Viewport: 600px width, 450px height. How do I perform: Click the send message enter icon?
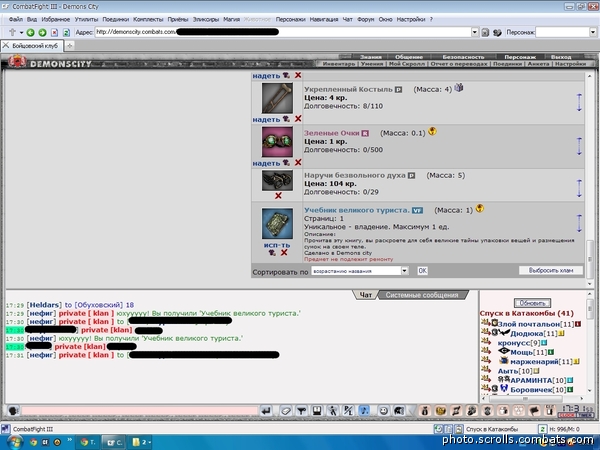(x=266, y=411)
